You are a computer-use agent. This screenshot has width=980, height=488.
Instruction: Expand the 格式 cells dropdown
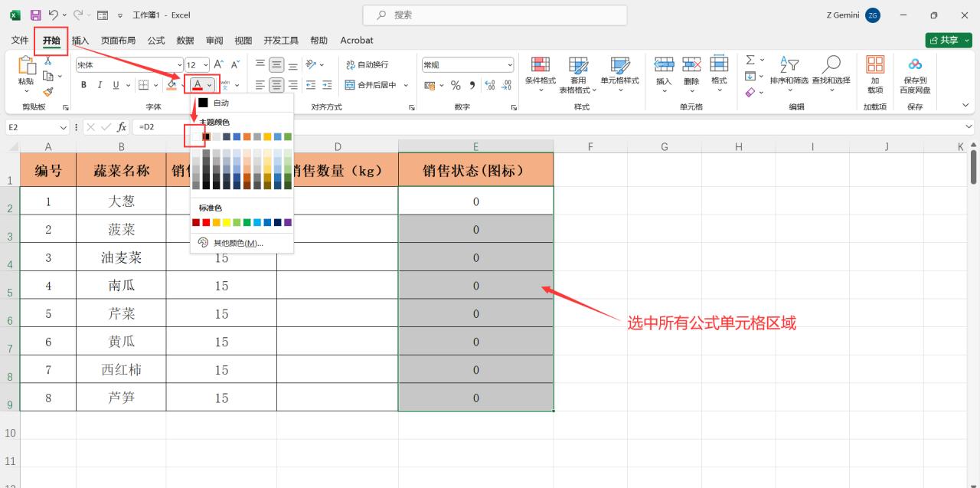tap(719, 91)
